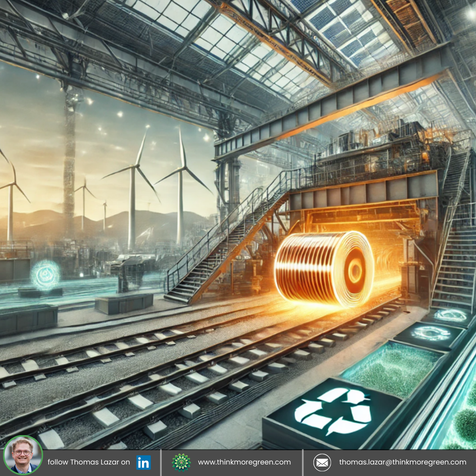Viewport: 476px width, 476px height.
Task: Click the envelope mail icon
Action: 322,463
